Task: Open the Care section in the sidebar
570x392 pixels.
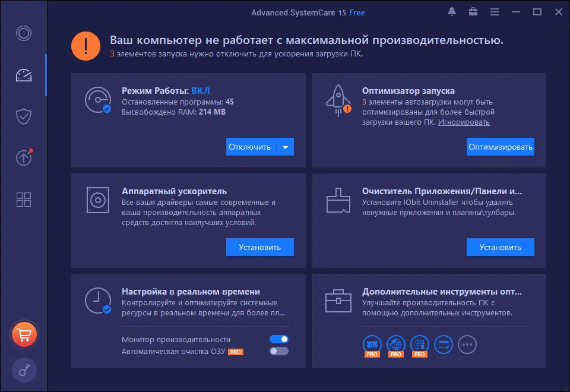Action: (24, 33)
